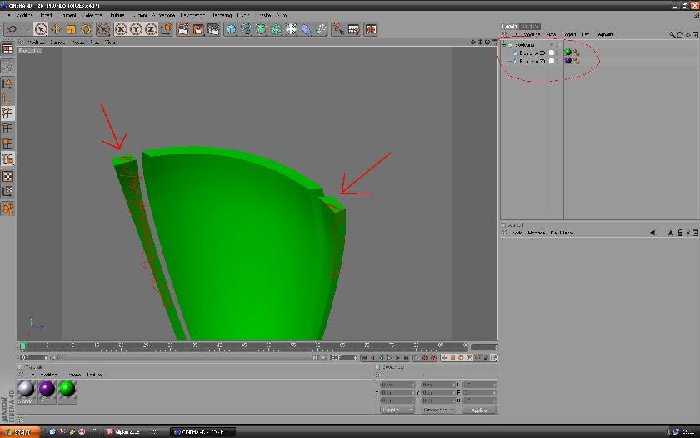The width and height of the screenshot is (700, 438).
Task: Open the coordinate mode dropdown left of Apply
Action: click(x=397, y=410)
